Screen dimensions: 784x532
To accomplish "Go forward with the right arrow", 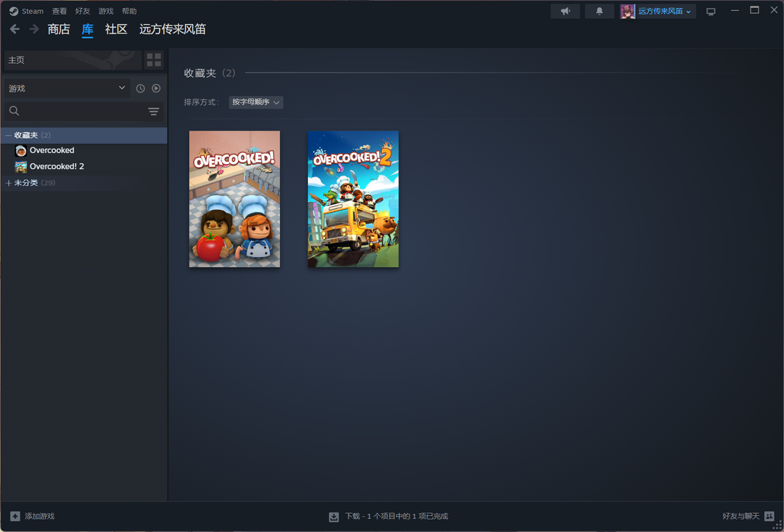I will [34, 29].
